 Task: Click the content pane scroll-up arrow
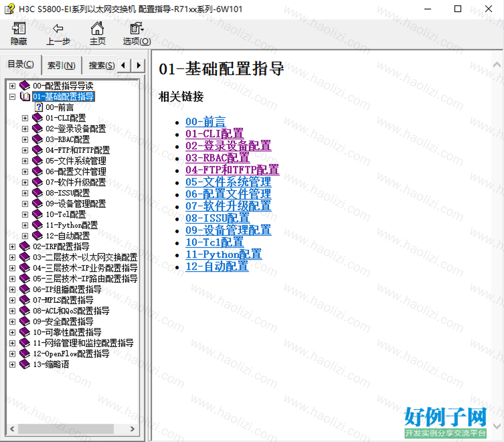[x=497, y=65]
